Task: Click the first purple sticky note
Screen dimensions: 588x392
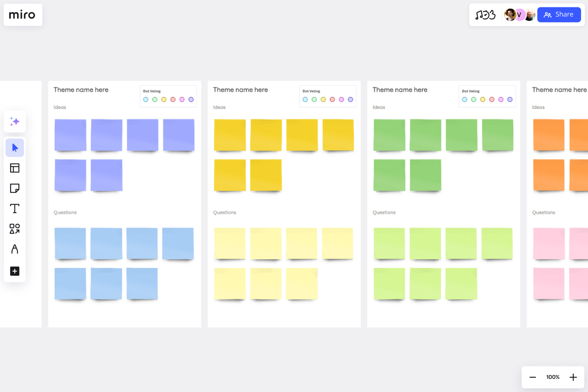Action: pyautogui.click(x=70, y=135)
